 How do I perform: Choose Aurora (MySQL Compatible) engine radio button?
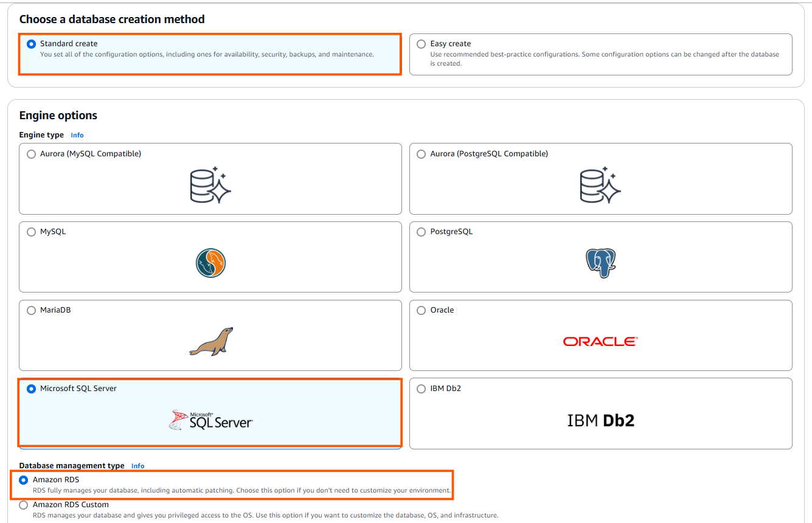(x=32, y=154)
